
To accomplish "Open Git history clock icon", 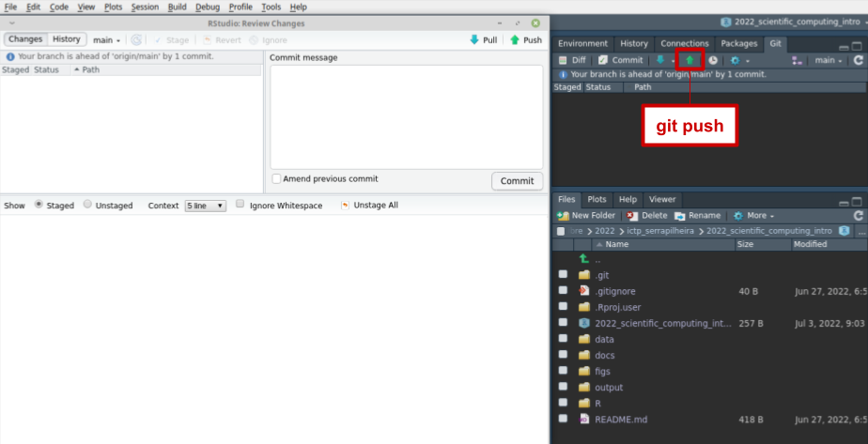I will click(713, 60).
